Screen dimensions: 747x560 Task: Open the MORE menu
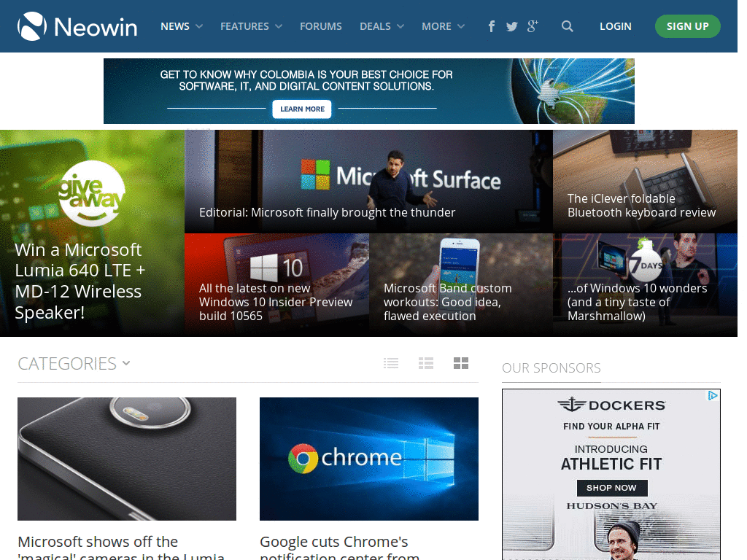pyautogui.click(x=443, y=26)
